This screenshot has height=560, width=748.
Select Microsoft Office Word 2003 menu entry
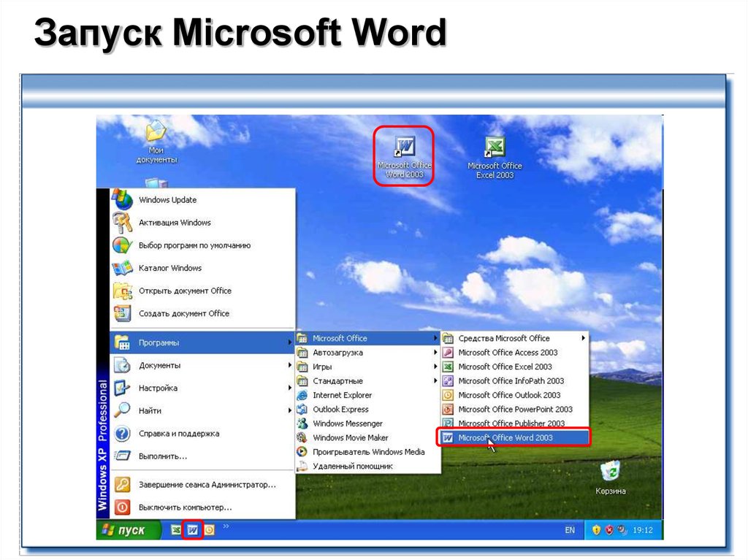(514, 437)
